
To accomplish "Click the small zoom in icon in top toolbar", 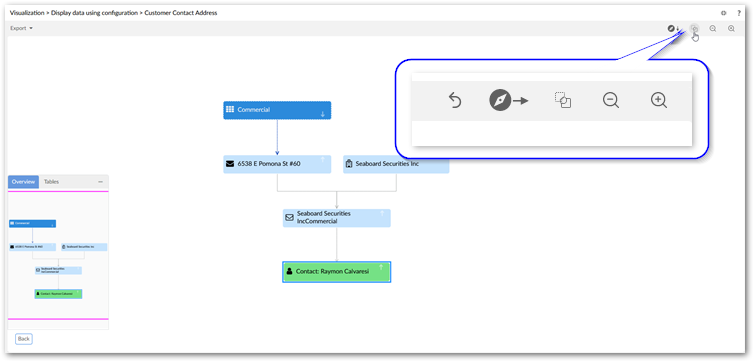I will tap(731, 28).
